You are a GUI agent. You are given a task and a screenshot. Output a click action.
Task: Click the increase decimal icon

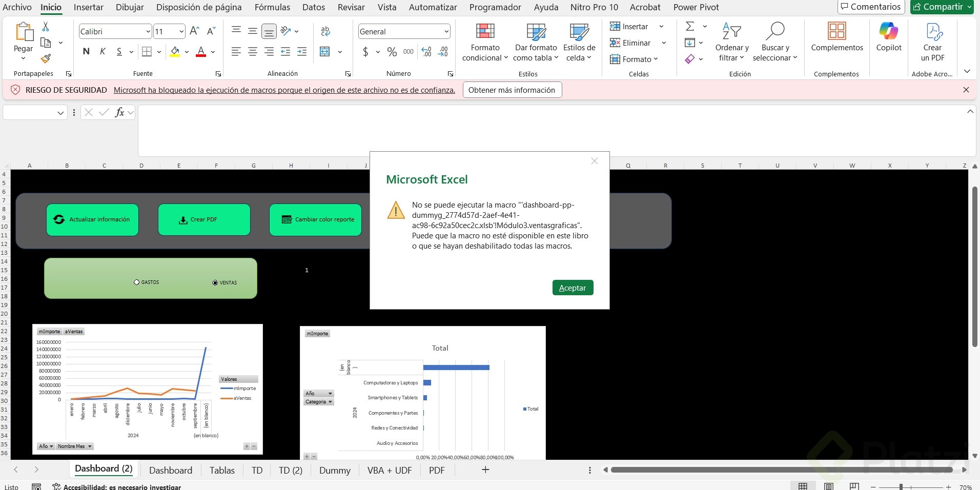click(x=426, y=52)
